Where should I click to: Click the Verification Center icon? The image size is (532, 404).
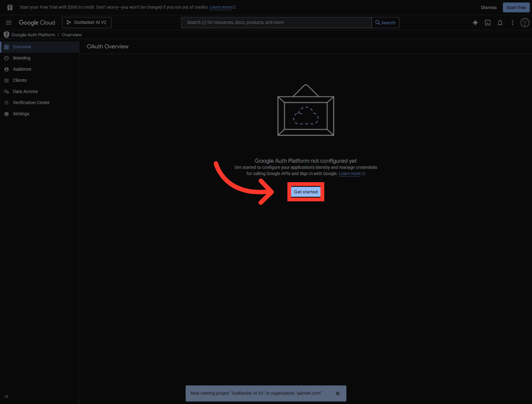[x=6, y=103]
